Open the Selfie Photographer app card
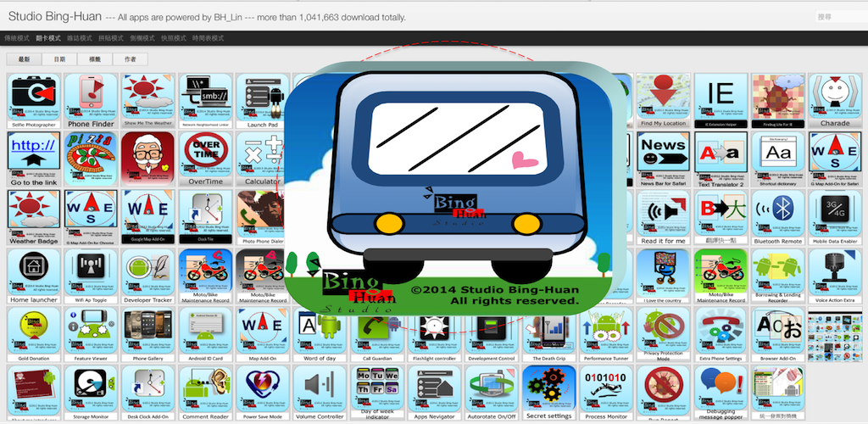The width and height of the screenshot is (868, 424). (34, 101)
